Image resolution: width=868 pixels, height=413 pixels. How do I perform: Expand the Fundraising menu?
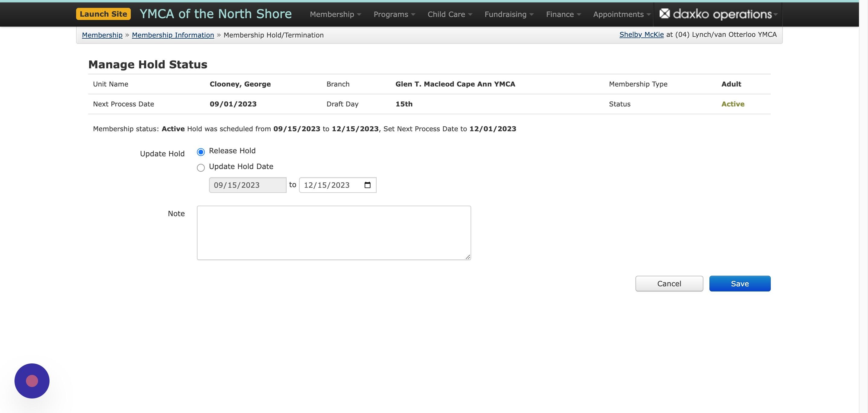click(x=509, y=14)
